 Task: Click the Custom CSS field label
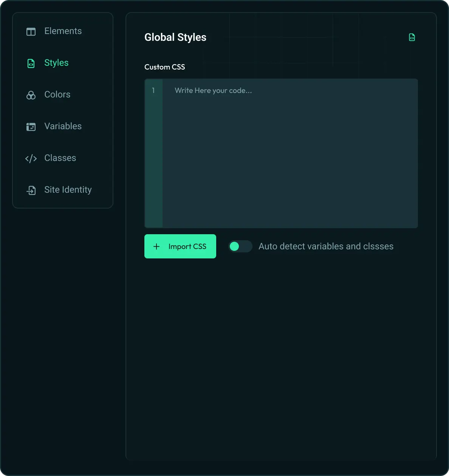pyautogui.click(x=164, y=67)
